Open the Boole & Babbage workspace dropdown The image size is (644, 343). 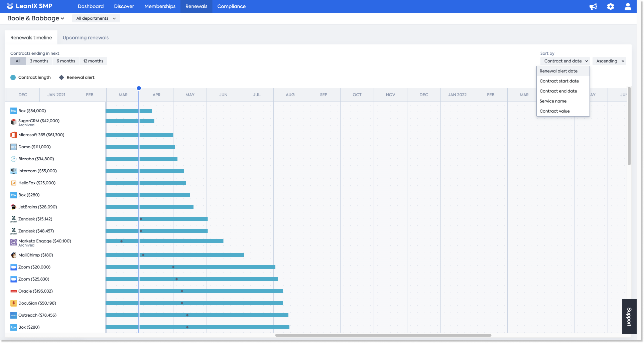pyautogui.click(x=36, y=18)
